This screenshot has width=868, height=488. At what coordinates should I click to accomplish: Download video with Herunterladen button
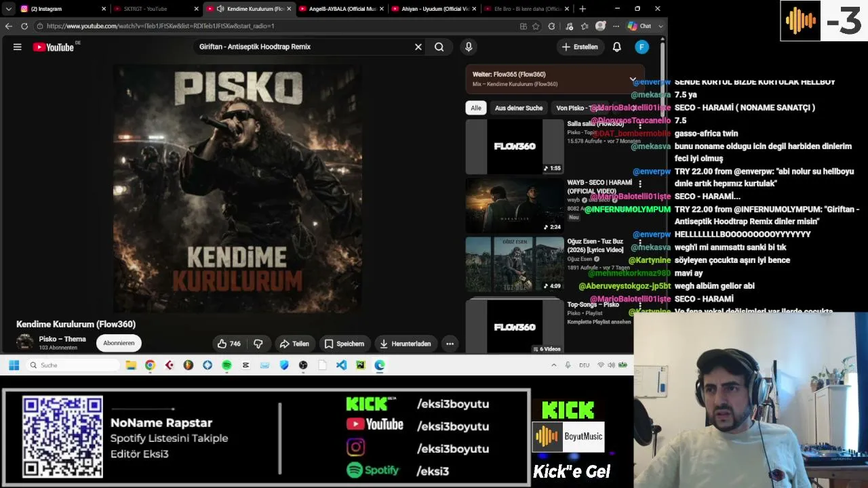pyautogui.click(x=406, y=344)
